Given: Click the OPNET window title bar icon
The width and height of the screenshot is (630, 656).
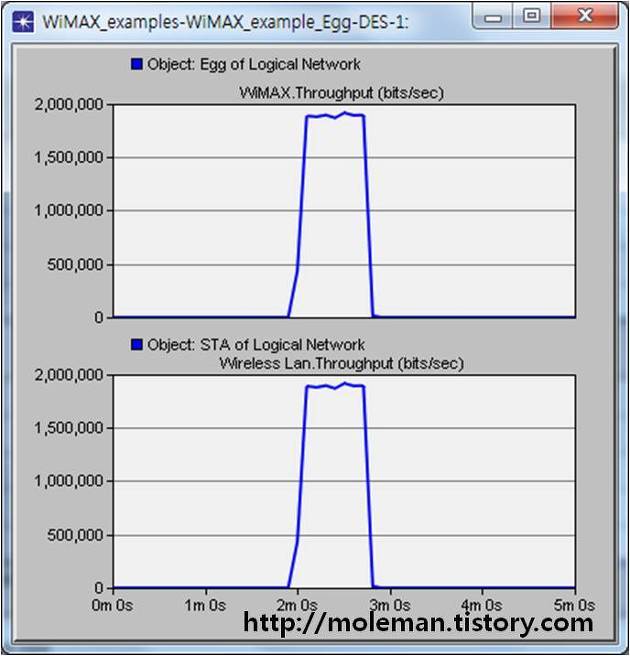Looking at the screenshot, I should tap(23, 22).
